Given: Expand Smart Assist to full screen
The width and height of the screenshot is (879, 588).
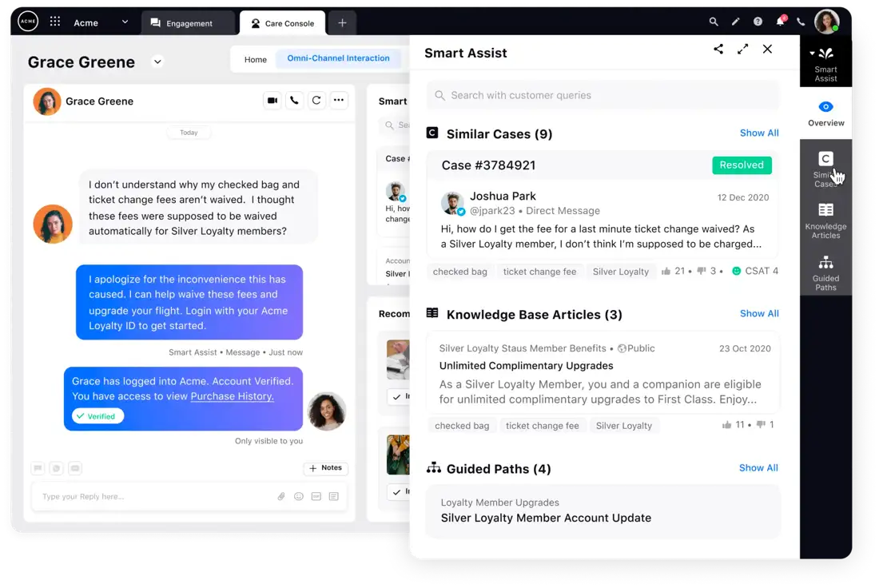Looking at the screenshot, I should 742,49.
